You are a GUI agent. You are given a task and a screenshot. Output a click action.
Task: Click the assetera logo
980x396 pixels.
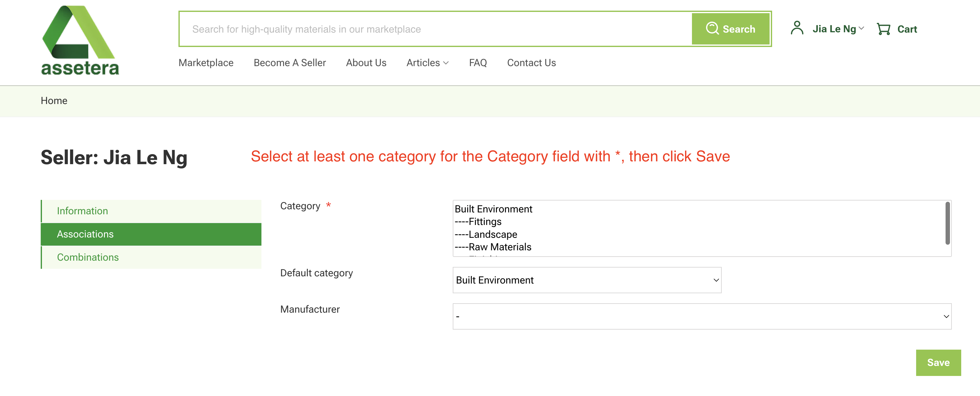(80, 41)
